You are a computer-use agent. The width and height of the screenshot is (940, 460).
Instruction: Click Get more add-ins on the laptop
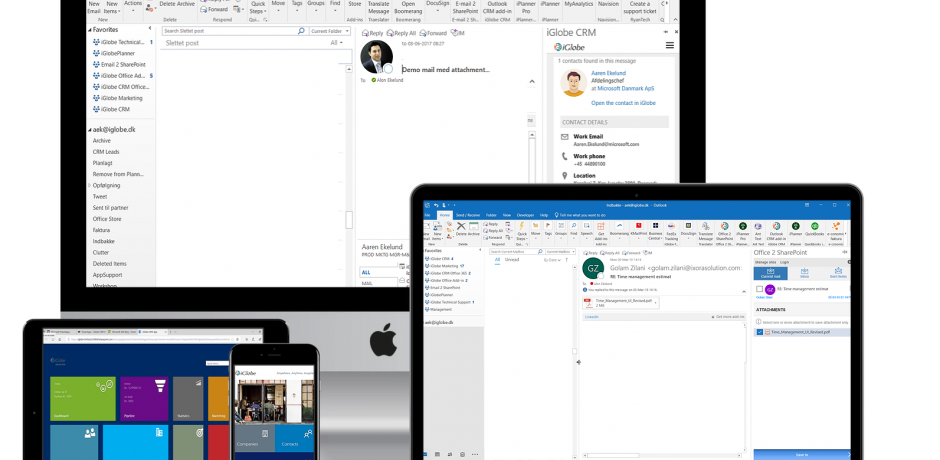tap(728, 317)
